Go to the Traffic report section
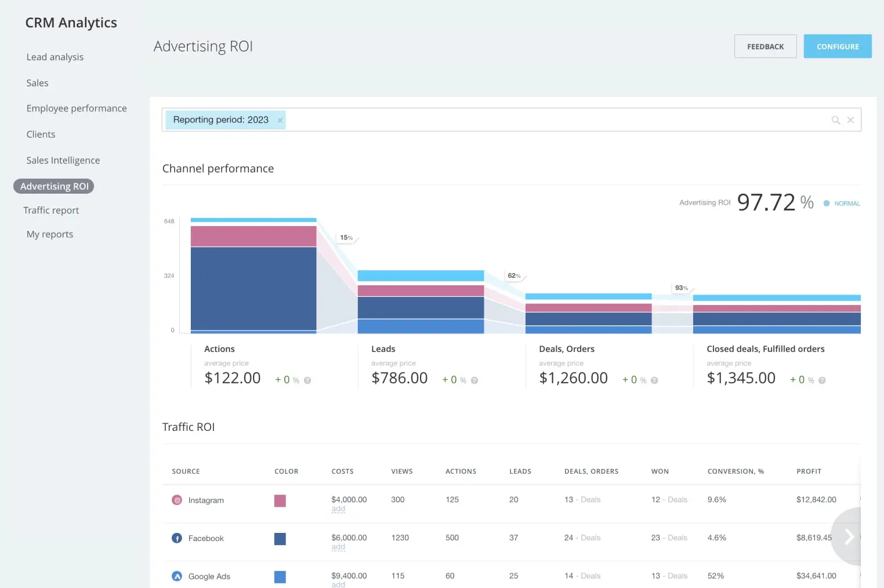Screen dimensions: 884x588 51,210
